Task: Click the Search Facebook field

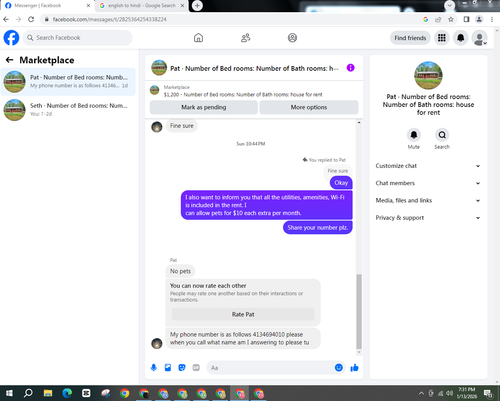Action: point(78,38)
